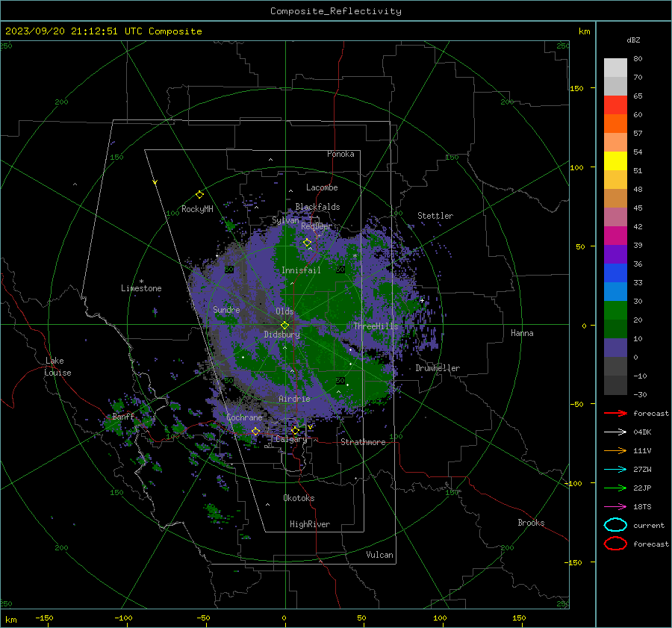Click the yellow diamond marker below RedDeer
The height and width of the screenshot is (628, 672).
[x=307, y=243]
